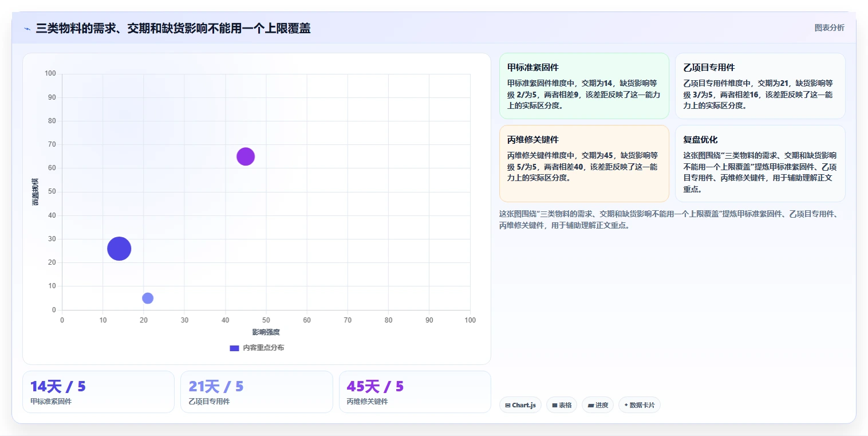Click the y-axis title beside the chart
868x436 pixels.
click(x=35, y=192)
